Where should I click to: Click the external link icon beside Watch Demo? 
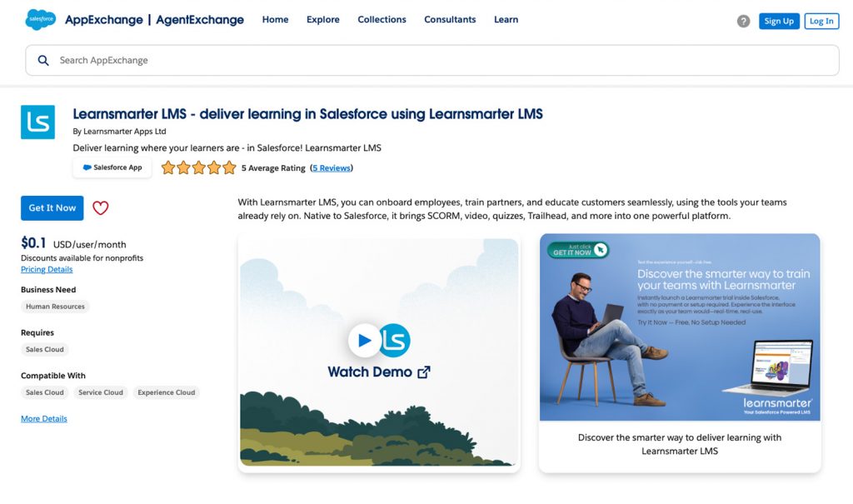(424, 372)
